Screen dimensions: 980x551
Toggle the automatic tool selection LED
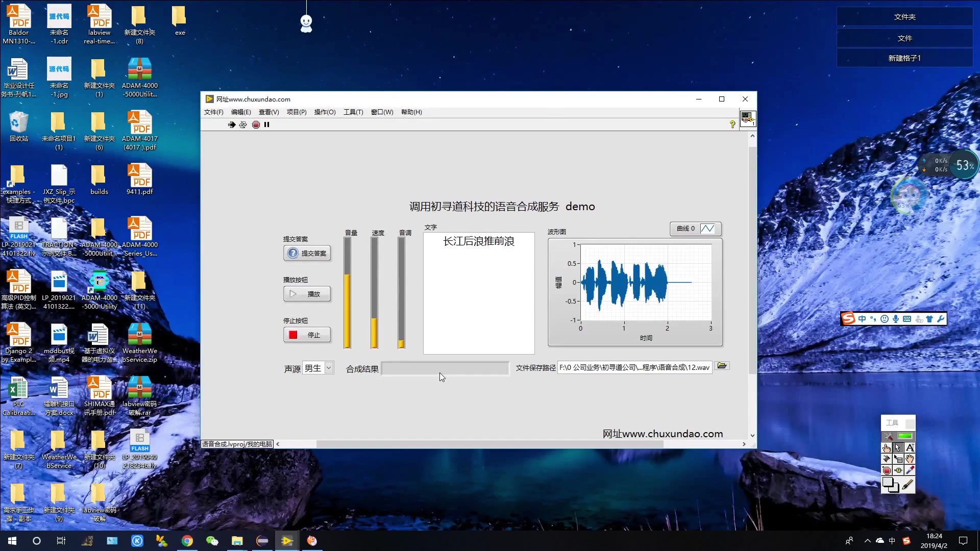(x=905, y=436)
